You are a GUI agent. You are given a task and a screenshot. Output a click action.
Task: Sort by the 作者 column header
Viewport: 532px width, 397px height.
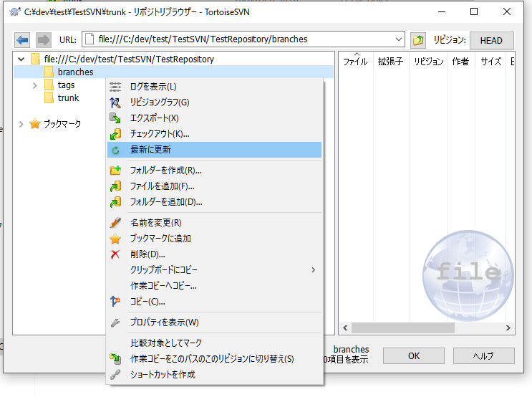point(460,61)
